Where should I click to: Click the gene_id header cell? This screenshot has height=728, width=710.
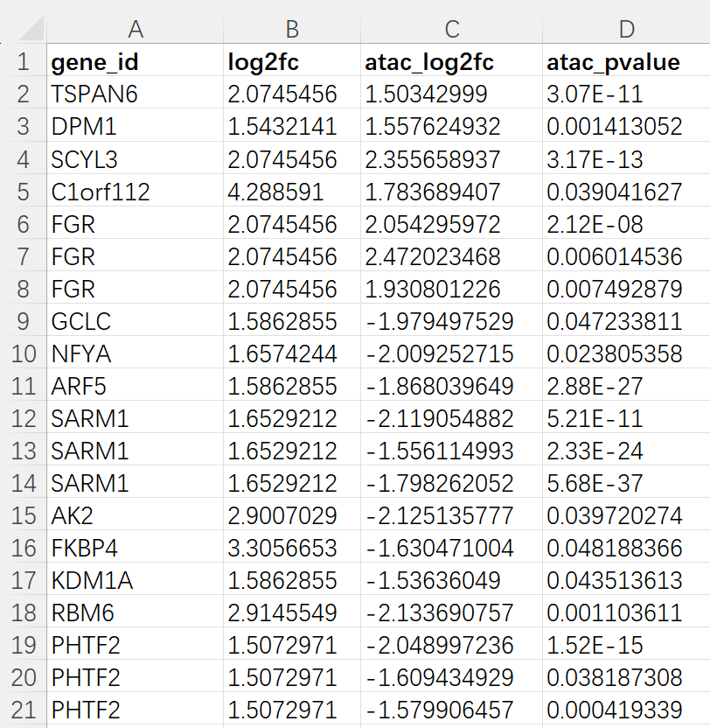136,62
